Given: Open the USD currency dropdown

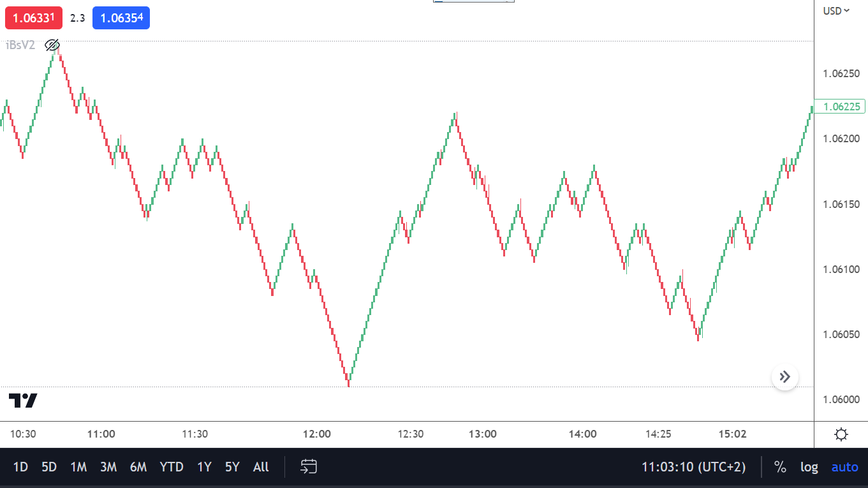Looking at the screenshot, I should (836, 10).
